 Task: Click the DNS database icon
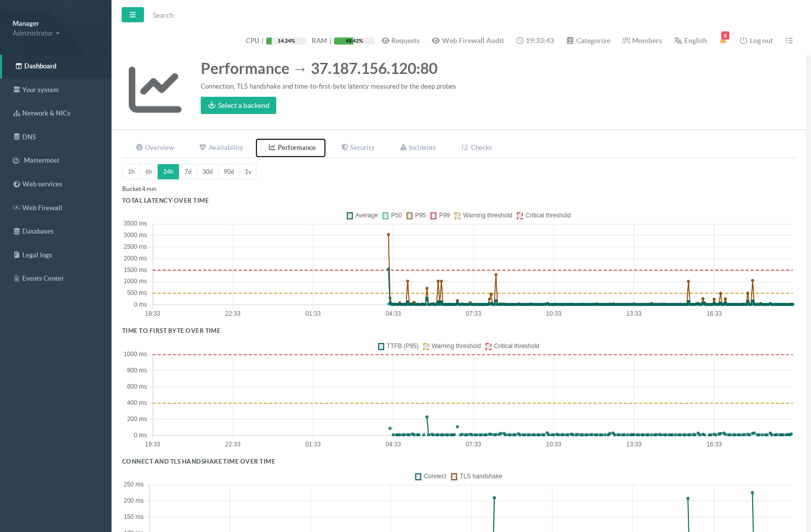(x=17, y=137)
